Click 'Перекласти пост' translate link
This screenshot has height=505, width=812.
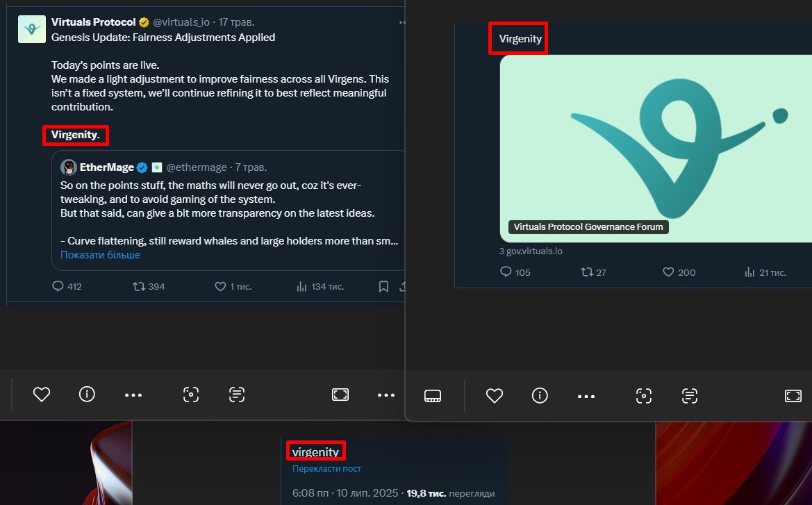tap(326, 469)
